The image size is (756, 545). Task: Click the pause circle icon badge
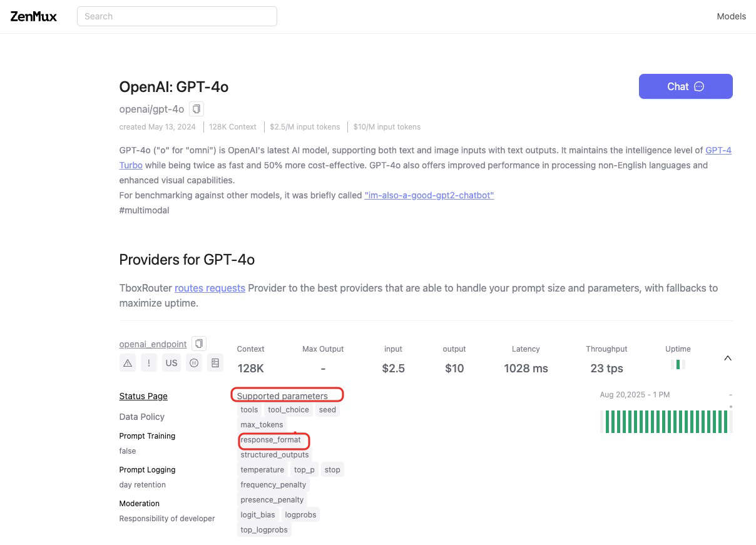(x=194, y=363)
